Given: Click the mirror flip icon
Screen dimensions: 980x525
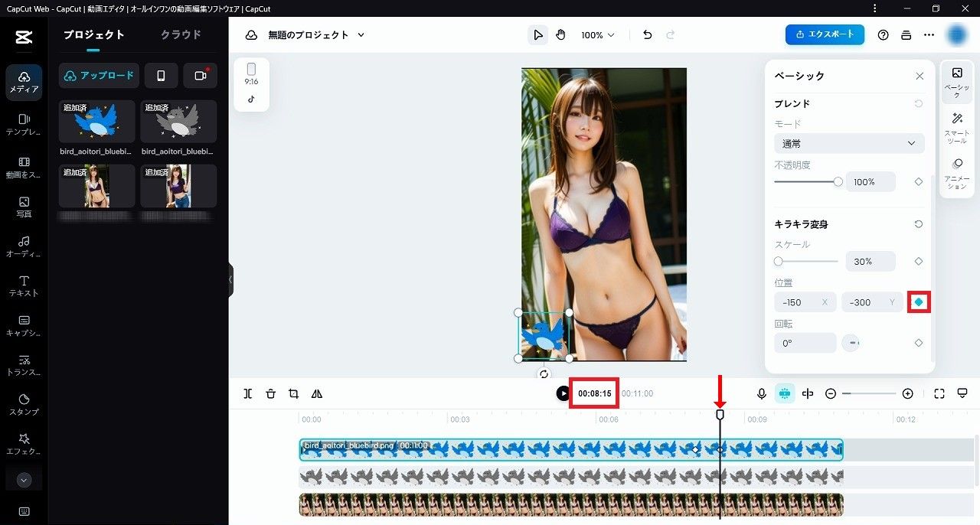Looking at the screenshot, I should [317, 393].
